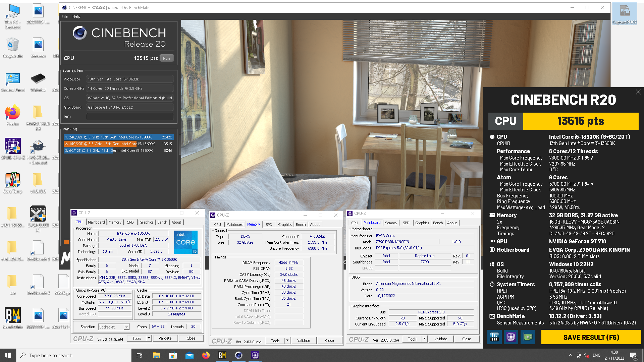Open Tools dropdown arrow in left CPU-Z
The height and width of the screenshot is (362, 644).
[149, 338]
